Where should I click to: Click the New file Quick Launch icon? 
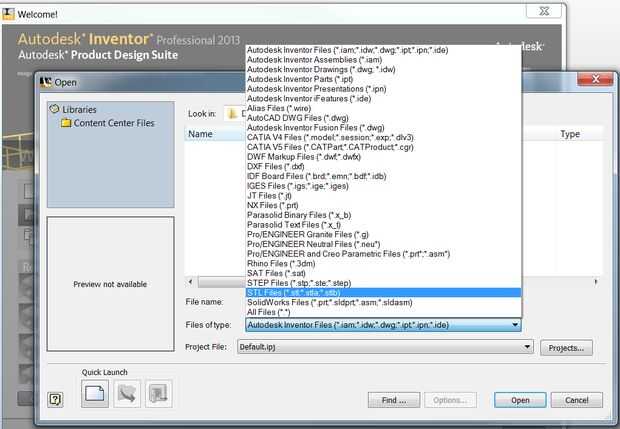click(x=95, y=393)
